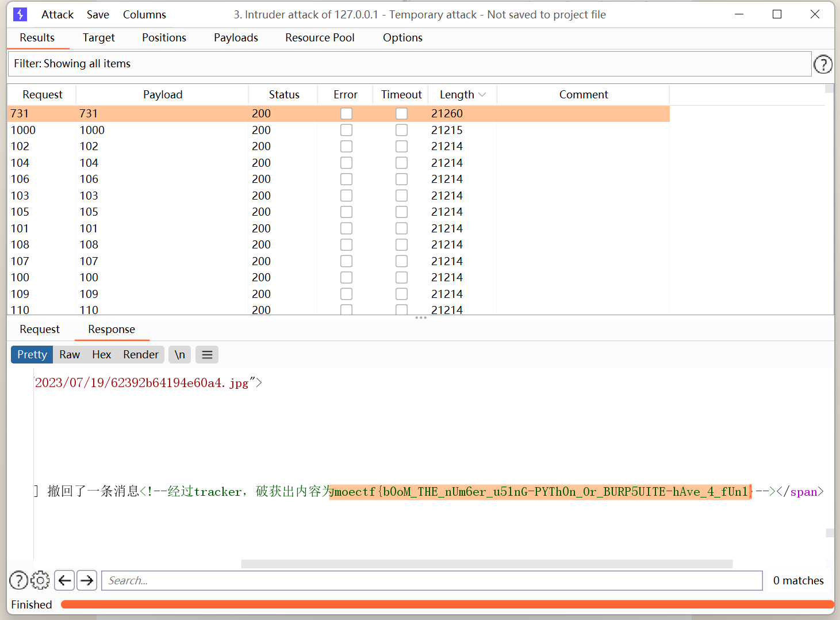
Task: Toggle Timeout checkbox for request 103
Action: 401,196
